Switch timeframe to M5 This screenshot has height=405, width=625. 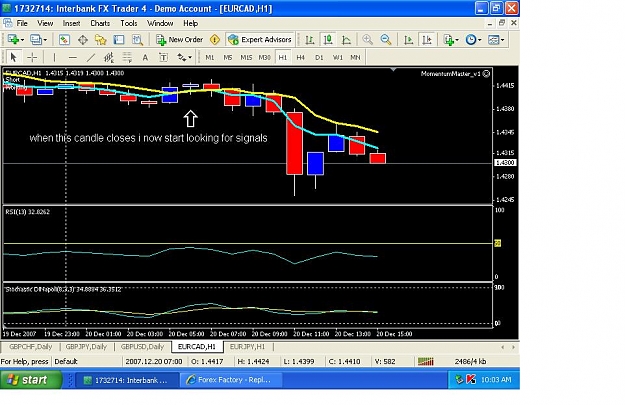228,57
